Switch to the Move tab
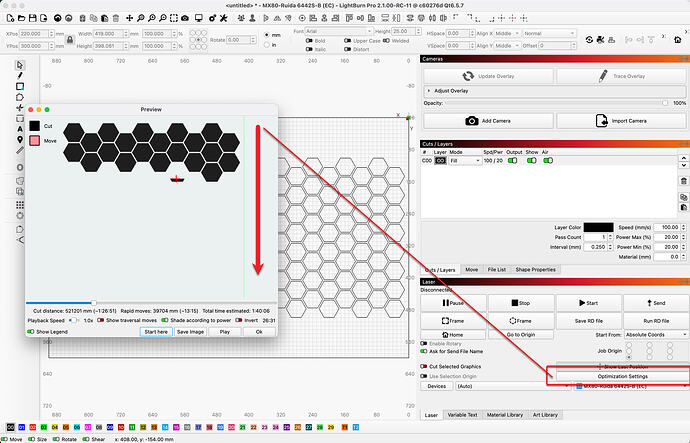Screen dimensions: 690x443 [471, 270]
